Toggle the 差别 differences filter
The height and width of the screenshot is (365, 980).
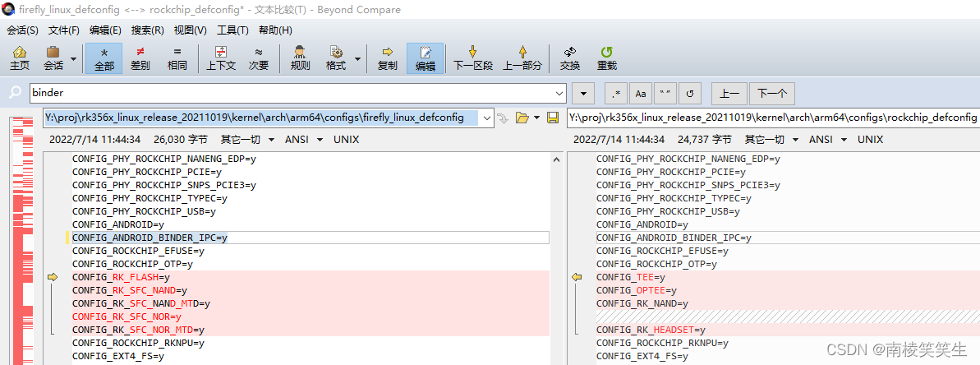click(140, 58)
